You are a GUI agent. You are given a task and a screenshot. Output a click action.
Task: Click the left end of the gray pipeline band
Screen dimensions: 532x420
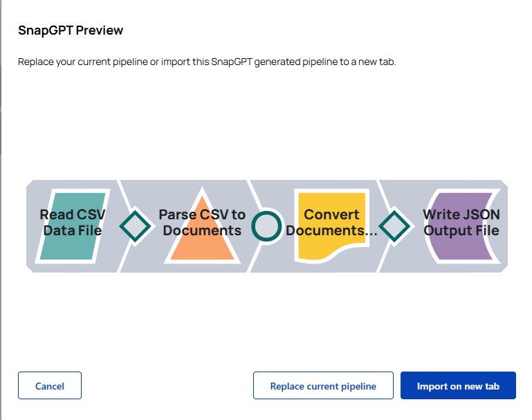32,226
